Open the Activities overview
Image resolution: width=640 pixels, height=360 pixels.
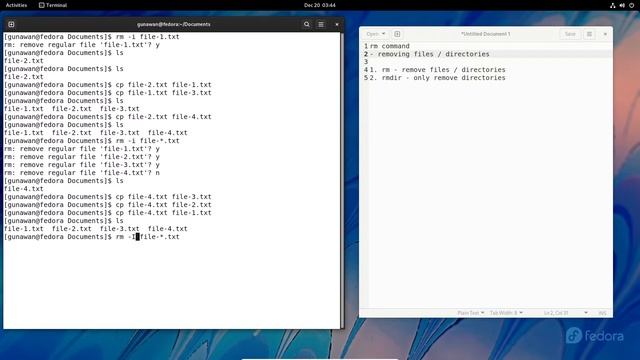click(16, 5)
